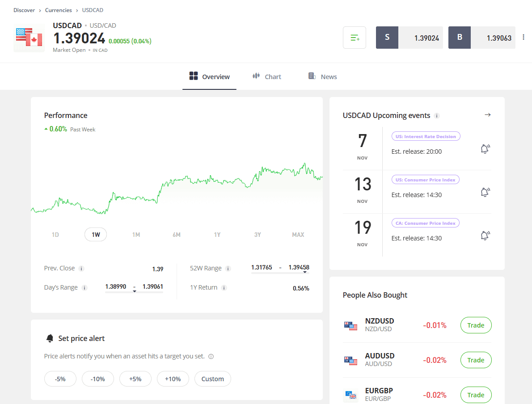Click the 1.39024 current price
The width and height of the screenshot is (532, 404).
80,38
